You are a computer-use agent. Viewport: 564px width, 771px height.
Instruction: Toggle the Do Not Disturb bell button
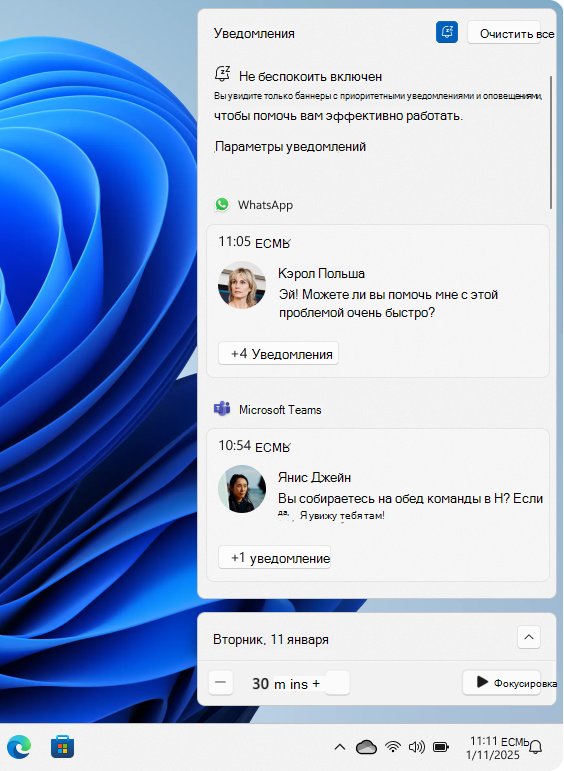pos(446,32)
